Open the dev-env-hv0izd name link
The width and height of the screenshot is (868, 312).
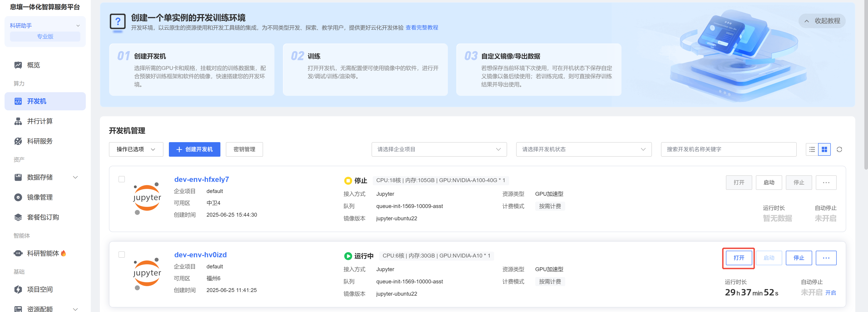coord(200,255)
